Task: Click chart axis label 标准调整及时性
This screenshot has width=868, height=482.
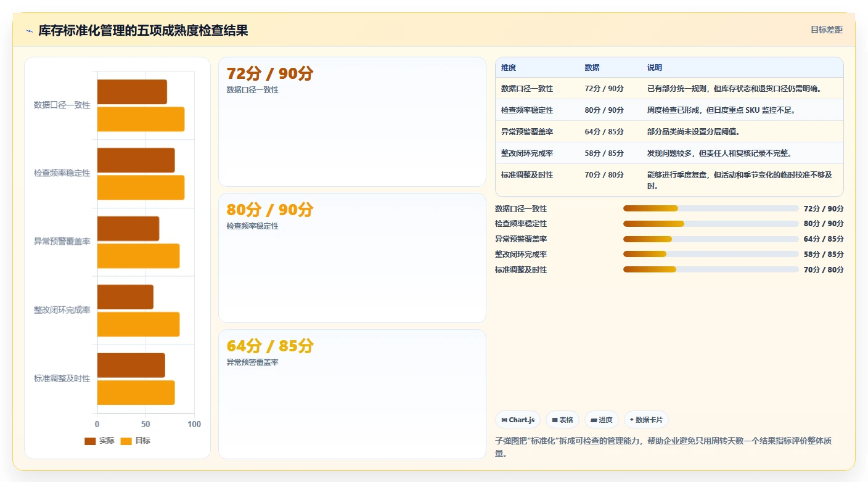Action: [x=62, y=378]
